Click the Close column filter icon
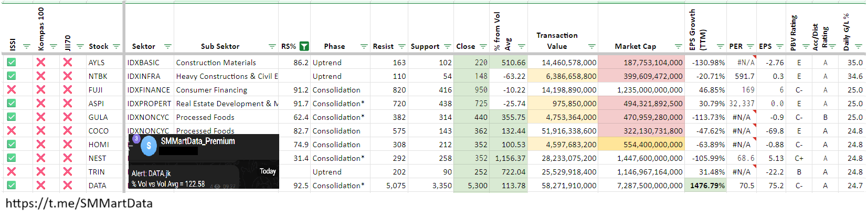The height and width of the screenshot is (215, 868). coord(483,47)
